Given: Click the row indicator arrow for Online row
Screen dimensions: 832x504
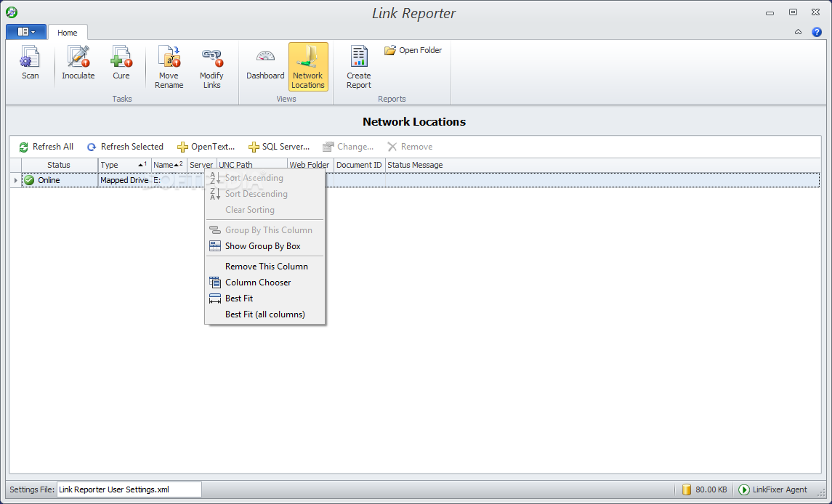Looking at the screenshot, I should point(15,180).
